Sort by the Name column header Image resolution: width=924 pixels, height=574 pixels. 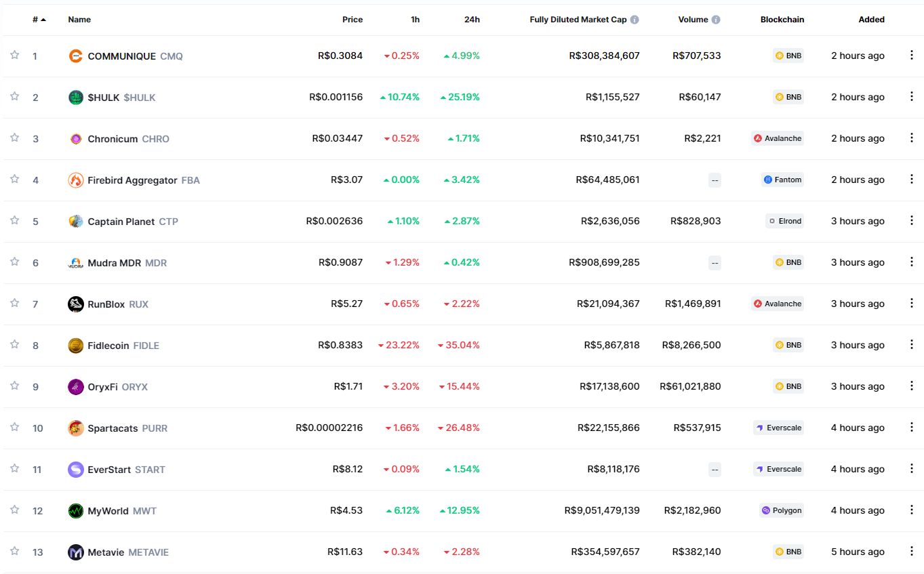79,20
